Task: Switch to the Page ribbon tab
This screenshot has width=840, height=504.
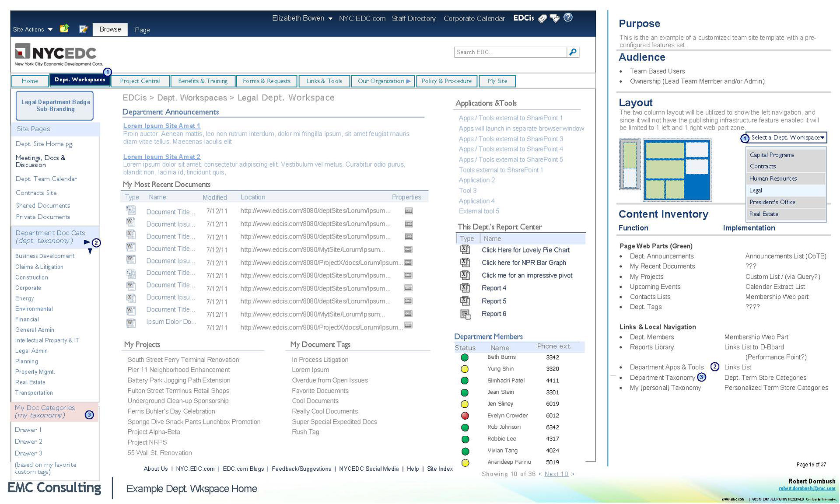Action: point(142,30)
